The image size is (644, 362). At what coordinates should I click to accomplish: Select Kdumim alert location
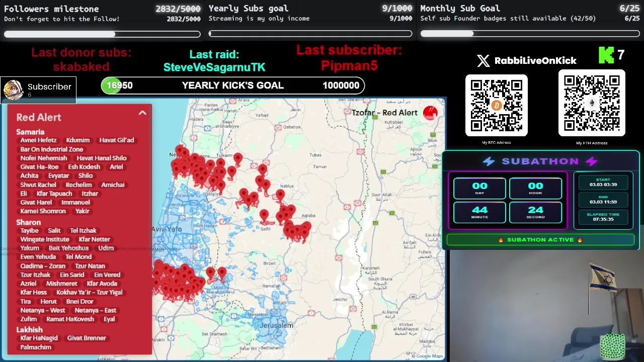click(78, 140)
